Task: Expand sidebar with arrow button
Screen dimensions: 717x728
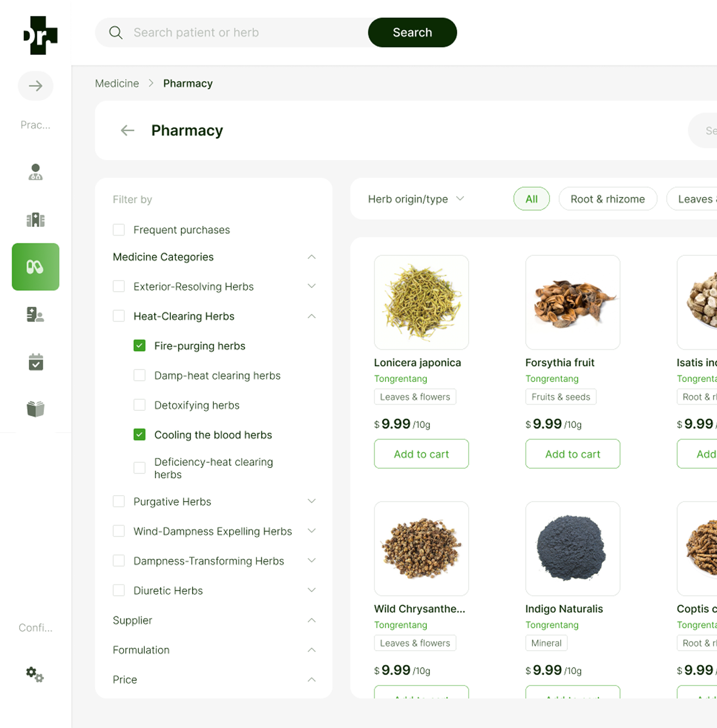Action: tap(35, 86)
